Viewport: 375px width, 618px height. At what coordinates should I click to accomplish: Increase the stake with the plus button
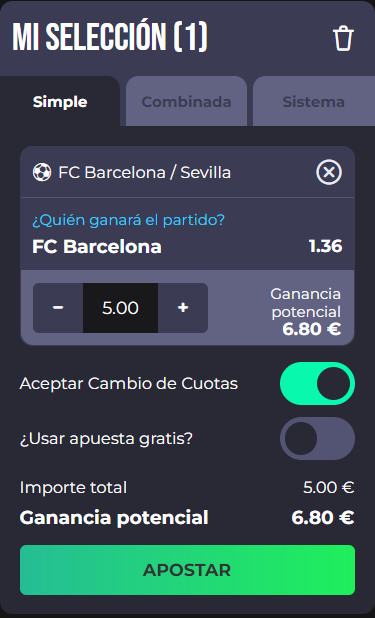pos(183,308)
